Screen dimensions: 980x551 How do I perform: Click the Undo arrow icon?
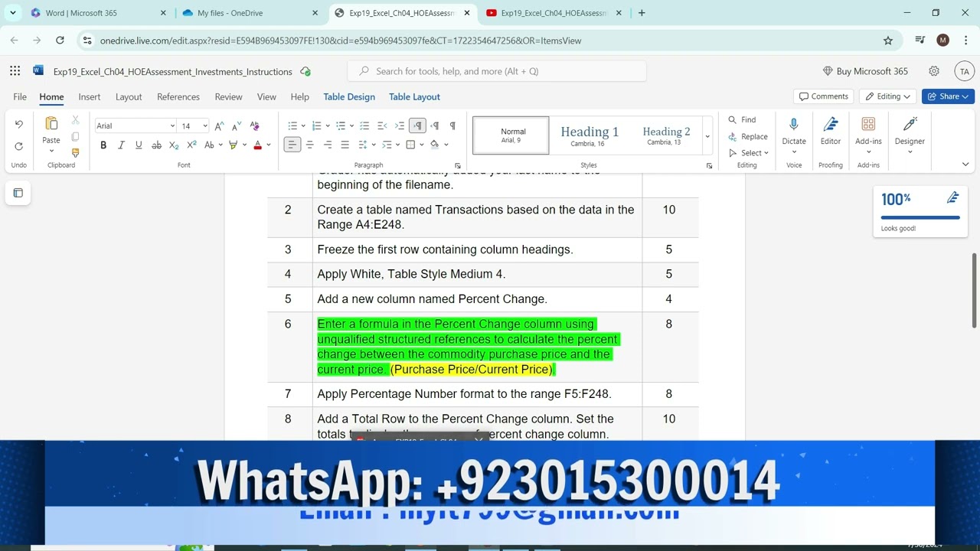click(x=19, y=124)
